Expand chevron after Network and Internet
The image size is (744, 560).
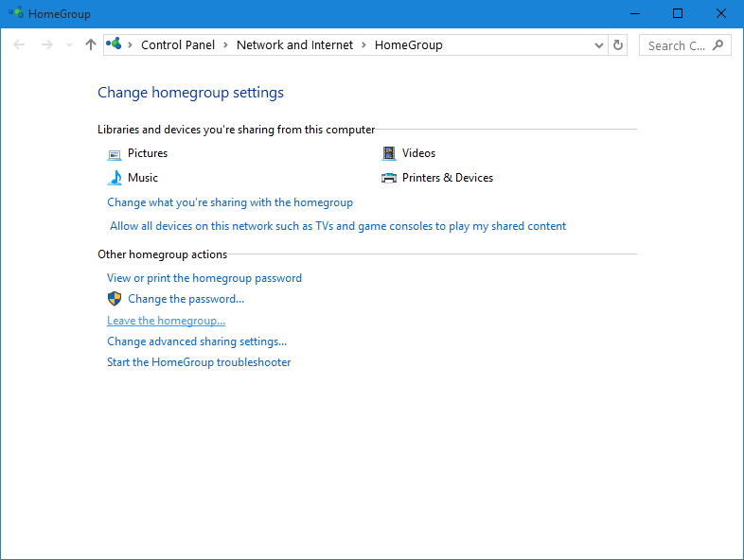click(363, 45)
